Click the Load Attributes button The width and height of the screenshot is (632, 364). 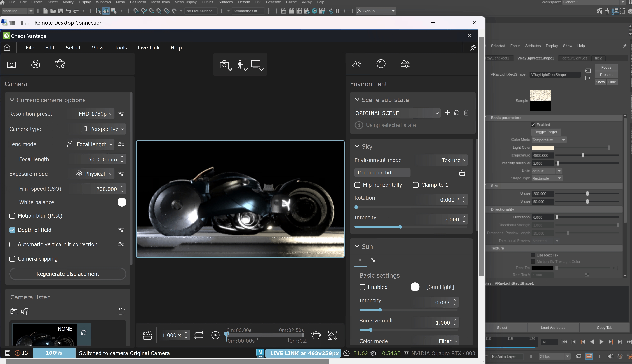(553, 327)
